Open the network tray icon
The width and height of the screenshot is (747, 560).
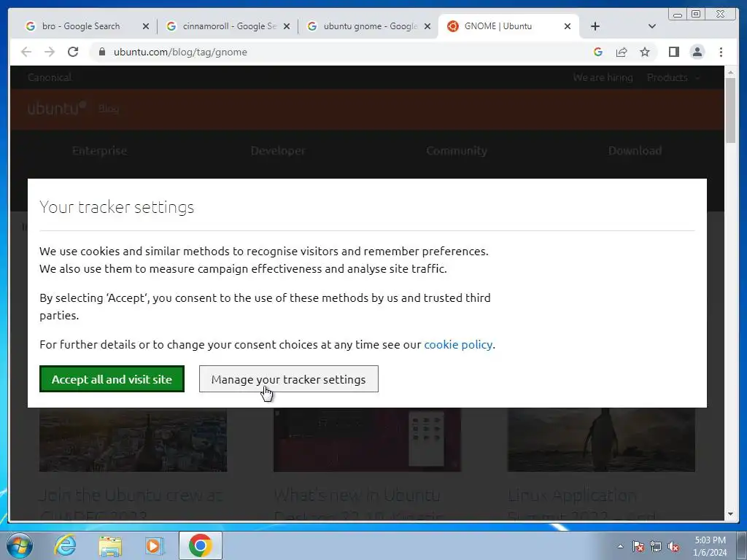(x=656, y=546)
